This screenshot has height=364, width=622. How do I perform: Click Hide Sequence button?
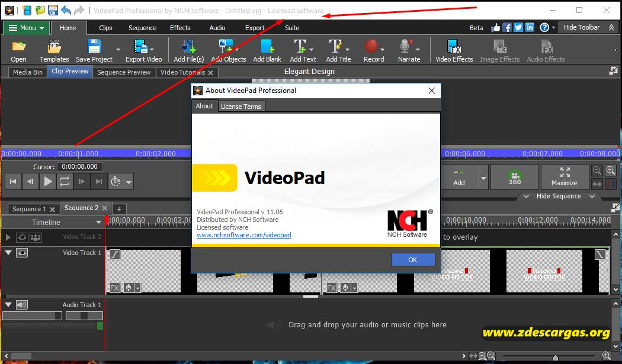coord(559,197)
